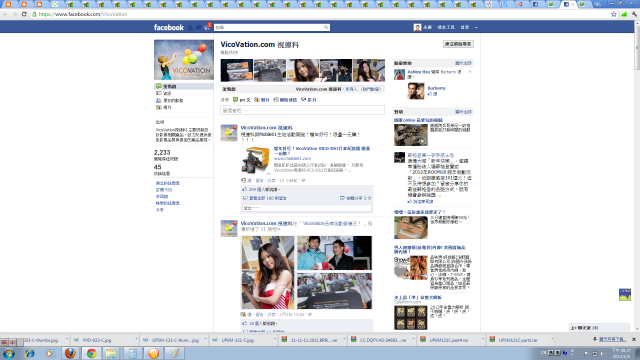Click the facebook logo

(169, 27)
